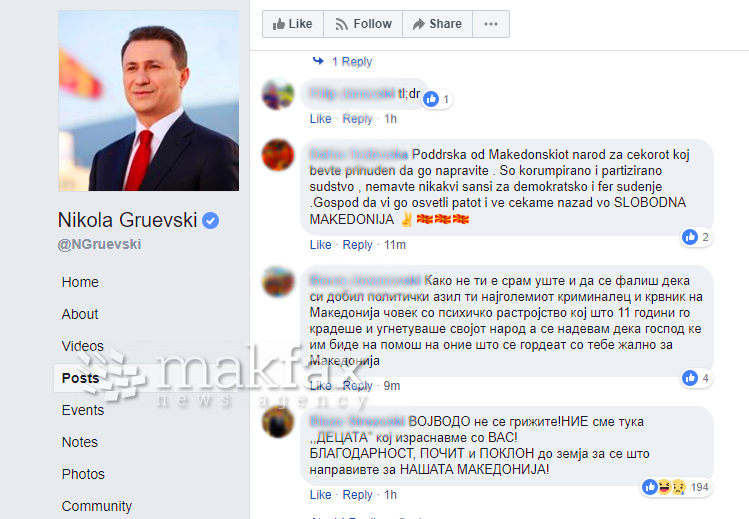Viewport: 749px width, 519px height.
Task: Click the Like page button with thumbs-up
Action: point(293,24)
